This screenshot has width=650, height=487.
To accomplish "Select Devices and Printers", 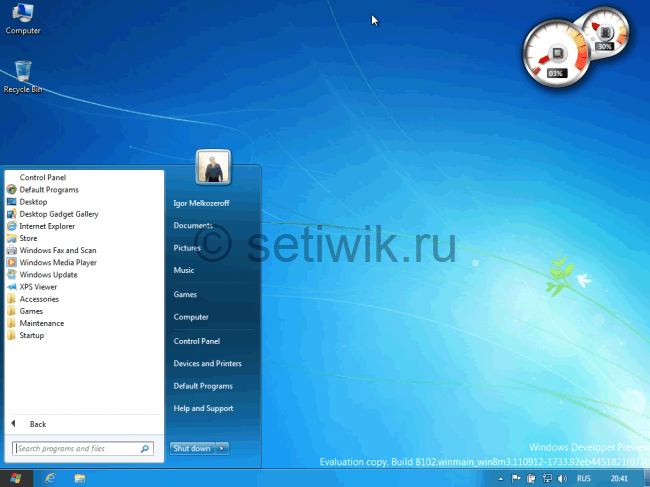I will [207, 363].
